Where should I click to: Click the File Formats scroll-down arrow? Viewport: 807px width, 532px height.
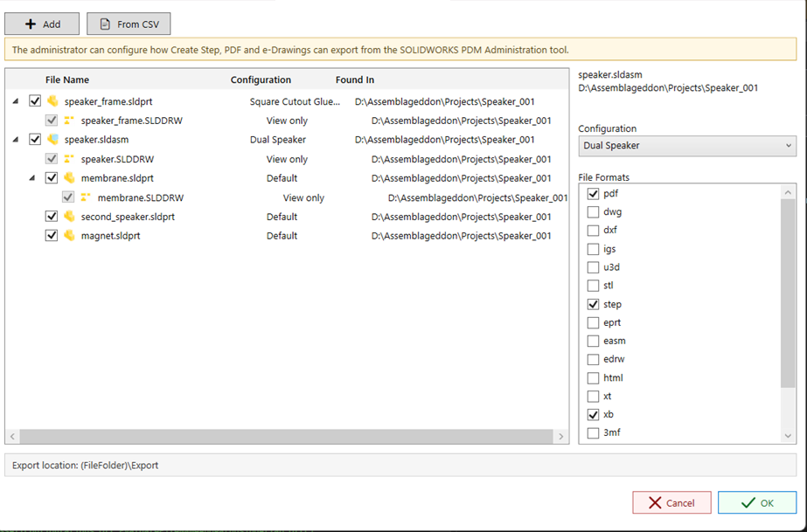pos(788,436)
